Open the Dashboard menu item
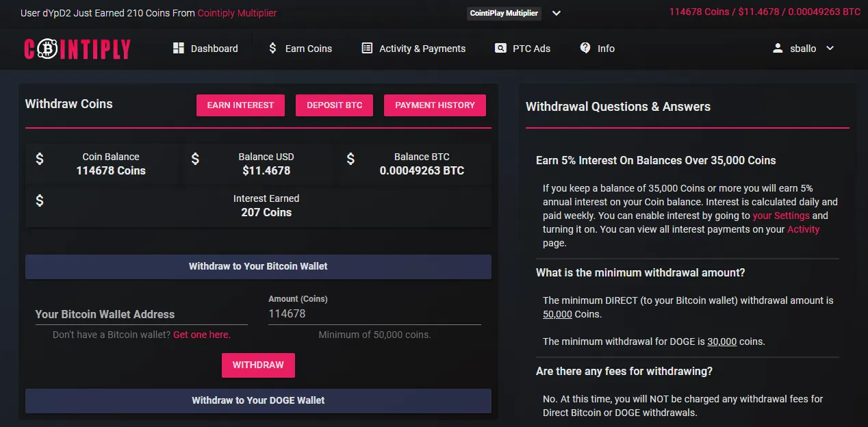This screenshot has width=868, height=427. point(205,49)
